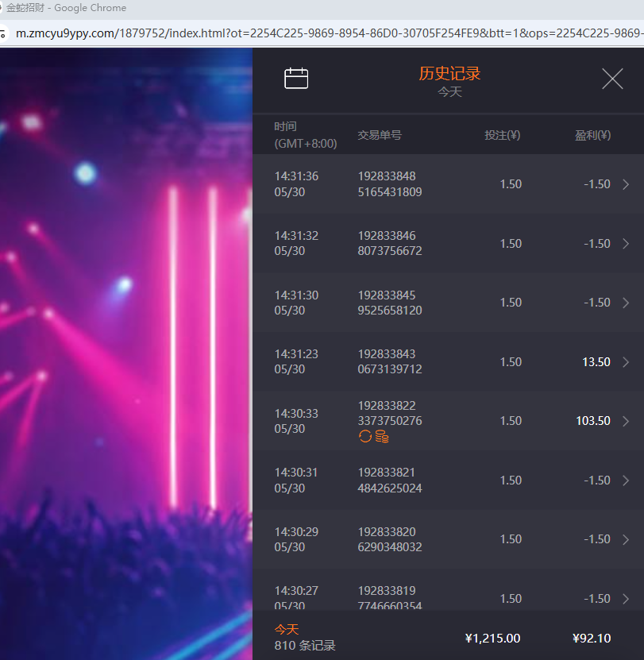
Task: Select the 时间 (GMT+8:00) column header
Action: [305, 135]
